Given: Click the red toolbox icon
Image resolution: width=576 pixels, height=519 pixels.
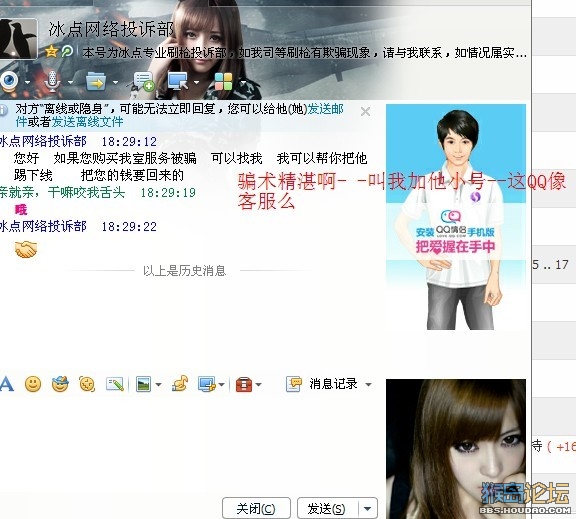Looking at the screenshot, I should tap(244, 385).
